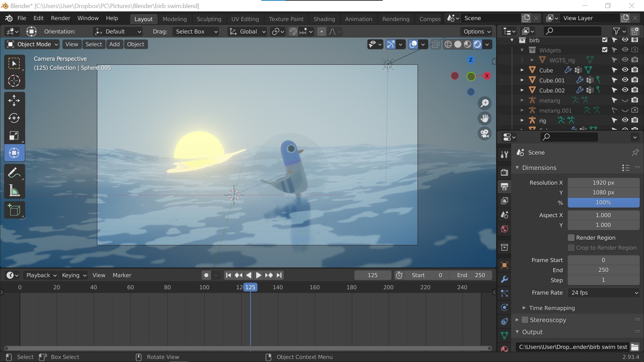Click the jump-to-last-frame playback control
Screen dimensions: 644x362
coord(279,275)
